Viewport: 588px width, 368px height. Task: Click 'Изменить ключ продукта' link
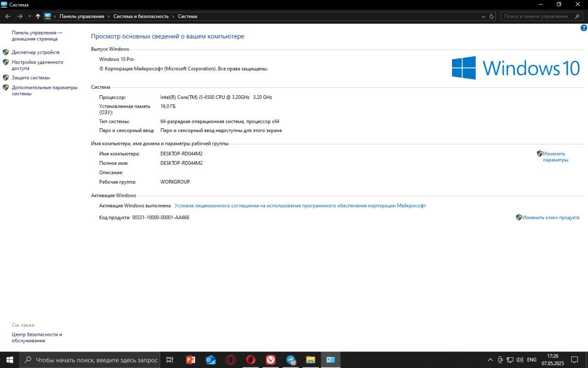(551, 218)
